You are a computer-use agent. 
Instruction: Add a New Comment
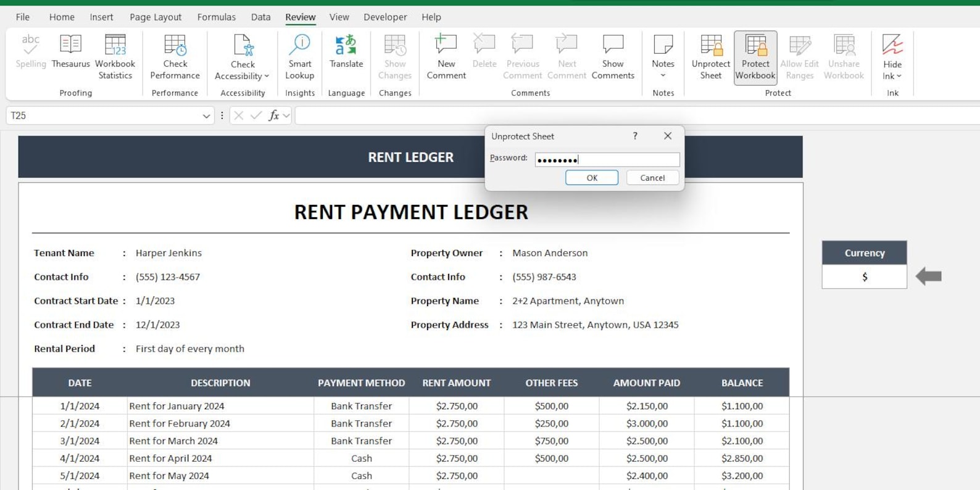[x=446, y=57]
